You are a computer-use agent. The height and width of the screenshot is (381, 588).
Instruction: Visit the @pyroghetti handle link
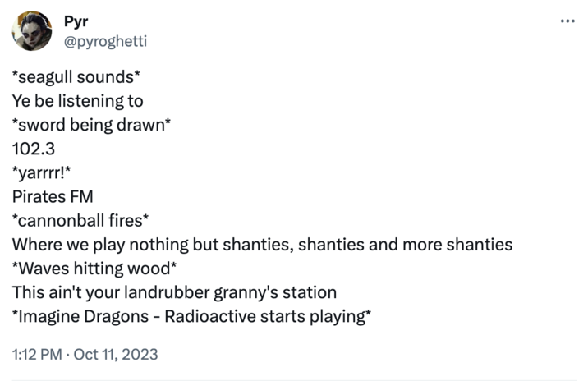(105, 41)
